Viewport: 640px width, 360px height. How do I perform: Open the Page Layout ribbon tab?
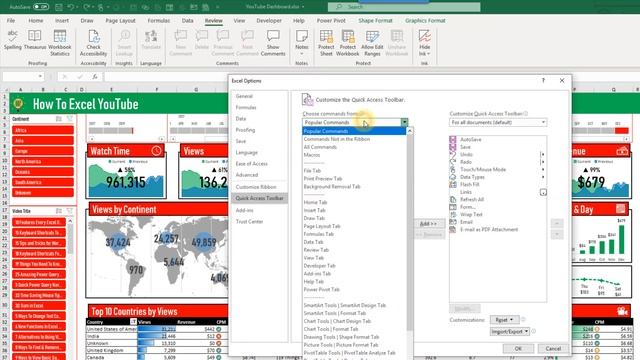coord(120,20)
